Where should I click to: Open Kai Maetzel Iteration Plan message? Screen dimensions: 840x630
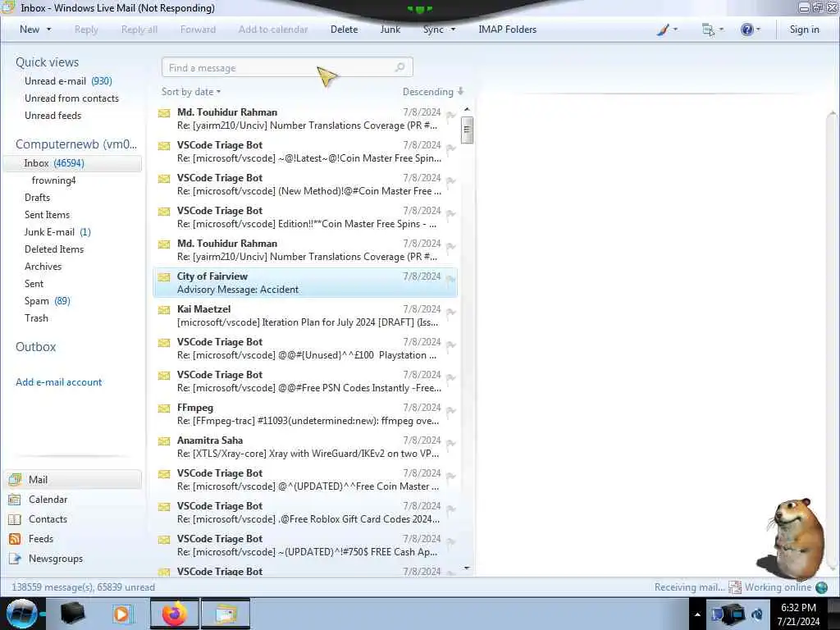tap(305, 316)
